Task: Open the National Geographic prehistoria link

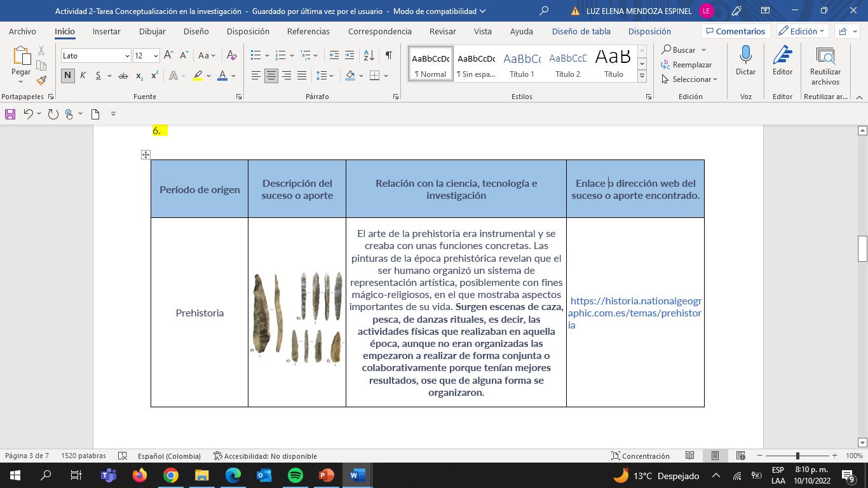Action: [635, 313]
